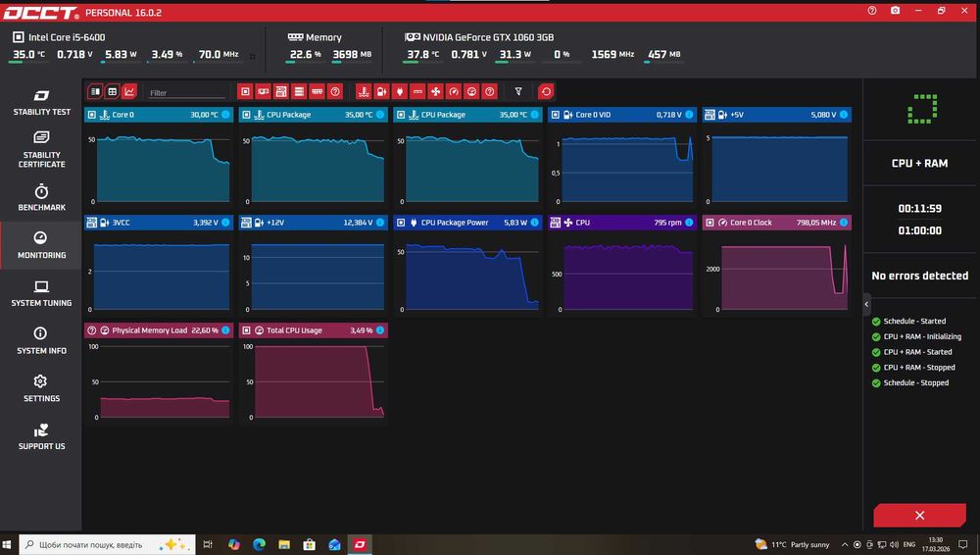Toggle the temperature sensor filter
The image size is (980, 555).
click(x=364, y=92)
